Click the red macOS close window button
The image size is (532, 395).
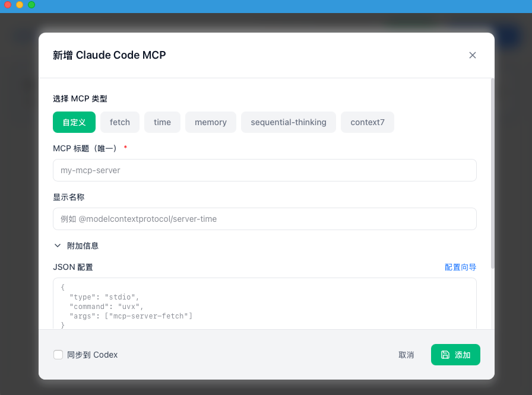click(x=8, y=5)
